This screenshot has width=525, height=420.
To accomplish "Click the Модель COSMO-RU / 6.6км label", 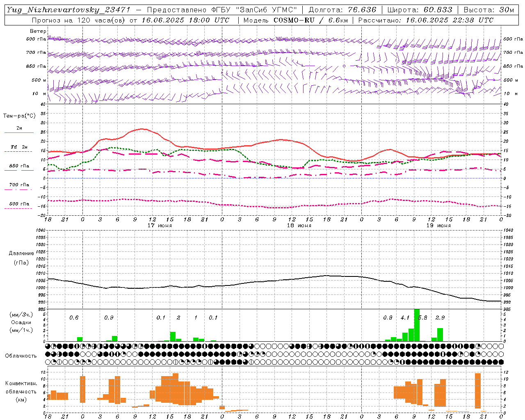I will point(296,20).
